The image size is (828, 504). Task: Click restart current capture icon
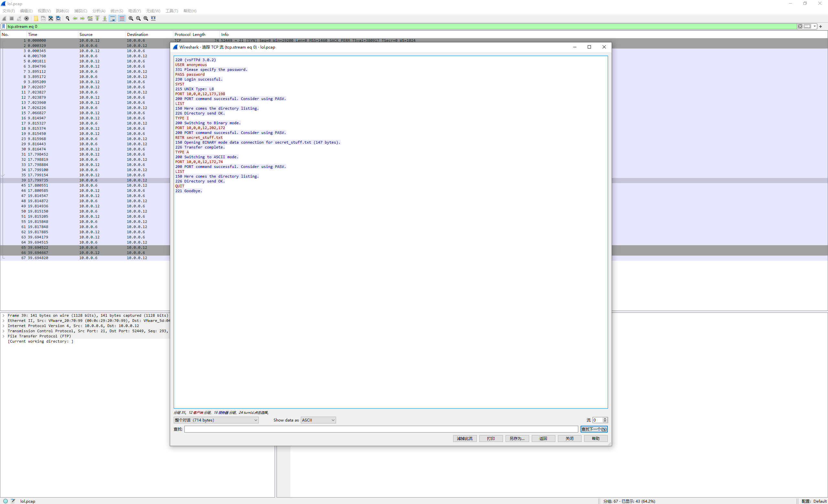click(x=19, y=18)
